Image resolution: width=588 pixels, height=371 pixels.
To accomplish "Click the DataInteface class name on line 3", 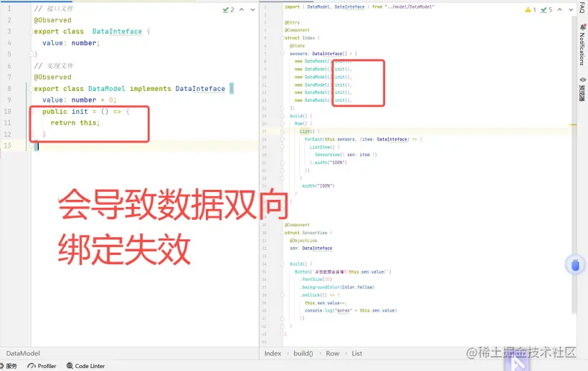I will (117, 32).
